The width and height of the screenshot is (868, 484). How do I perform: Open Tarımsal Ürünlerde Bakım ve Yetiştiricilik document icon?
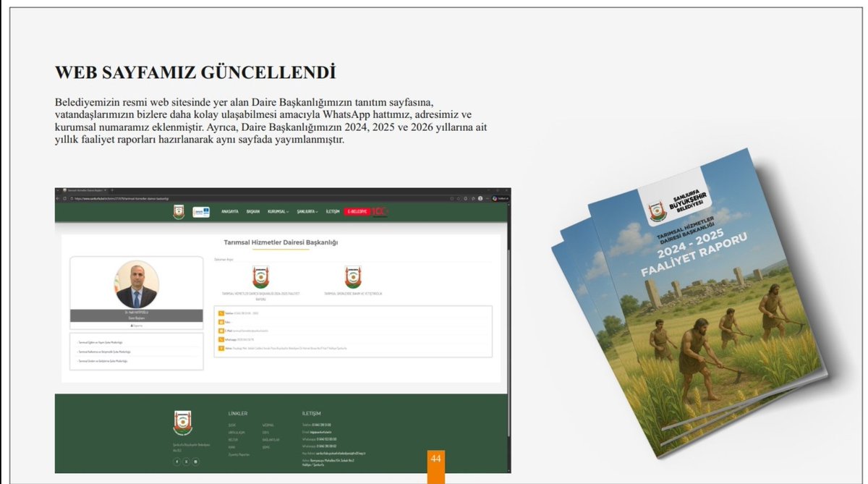[x=353, y=276]
